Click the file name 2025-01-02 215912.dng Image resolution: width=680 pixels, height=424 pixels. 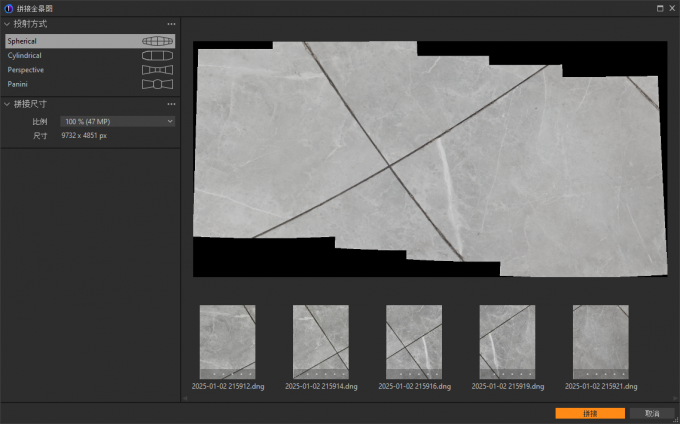point(228,386)
